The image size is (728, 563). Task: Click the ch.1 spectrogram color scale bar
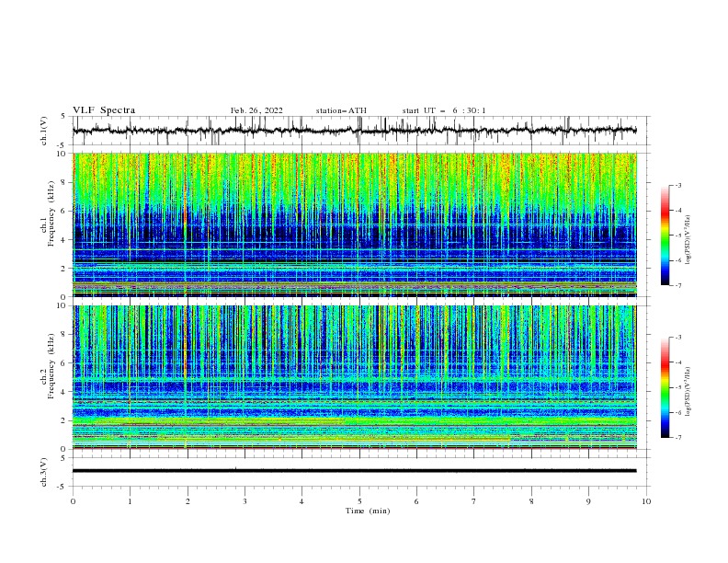tap(665, 236)
